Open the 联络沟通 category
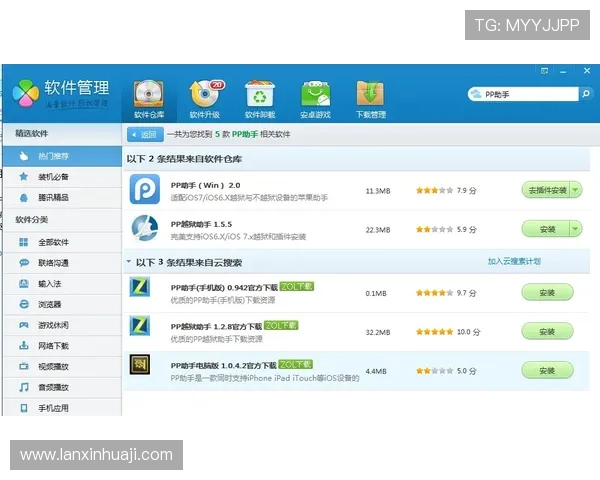Viewport: 600px width, 480px height. [x=62, y=263]
